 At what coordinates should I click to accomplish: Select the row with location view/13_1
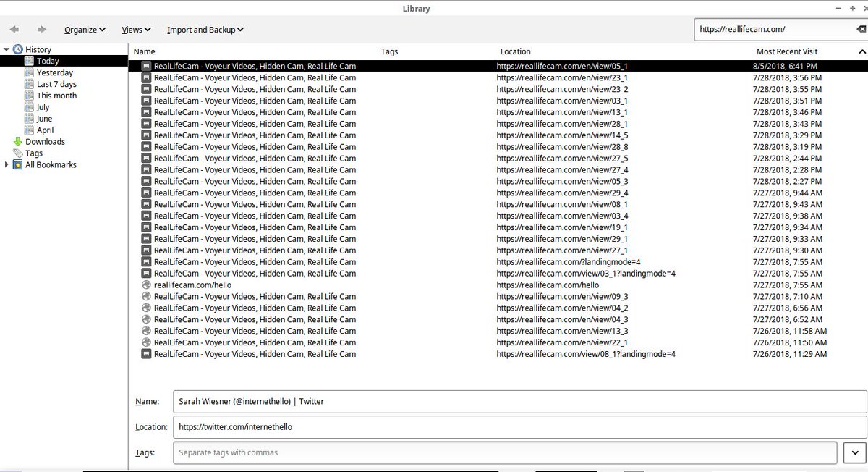(x=498, y=112)
